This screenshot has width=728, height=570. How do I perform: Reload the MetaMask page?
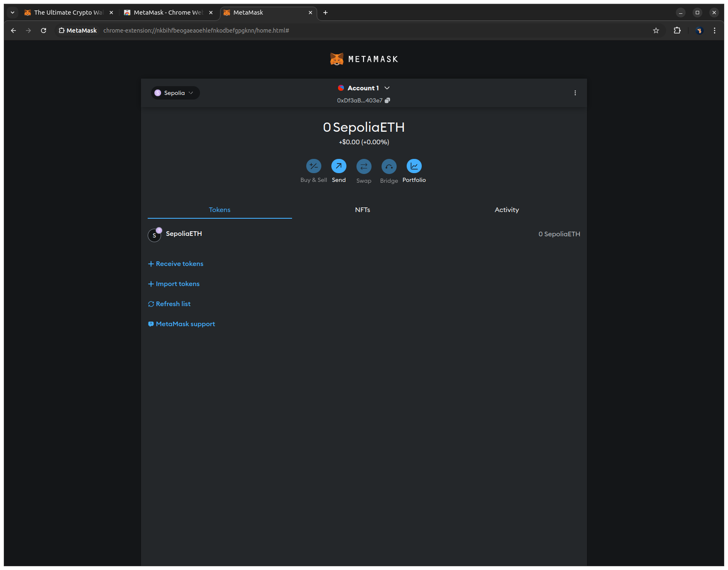point(44,31)
